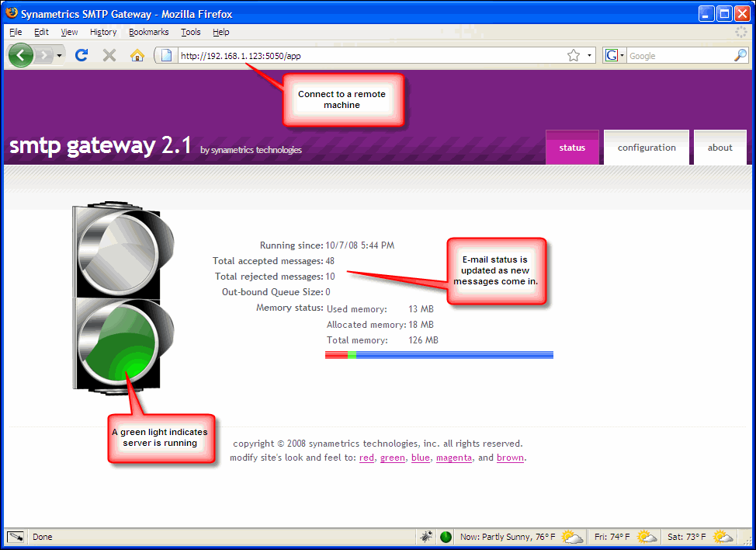Click the Total memory value 126 MB
Viewport: 756px width, 550px height.
point(423,340)
